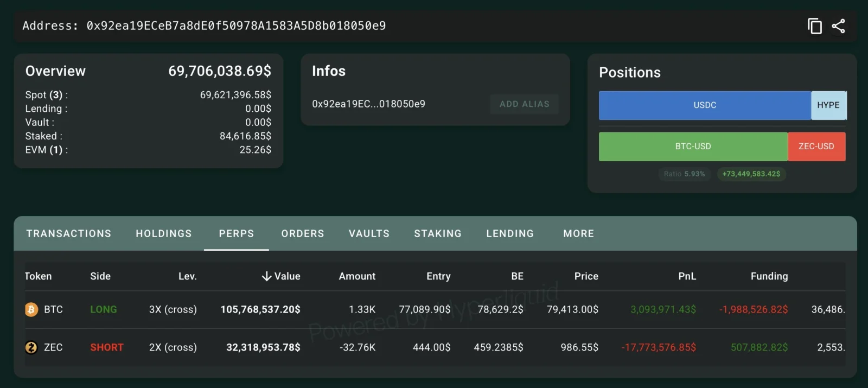
Task: Sort by the Entry column header
Action: pos(438,276)
